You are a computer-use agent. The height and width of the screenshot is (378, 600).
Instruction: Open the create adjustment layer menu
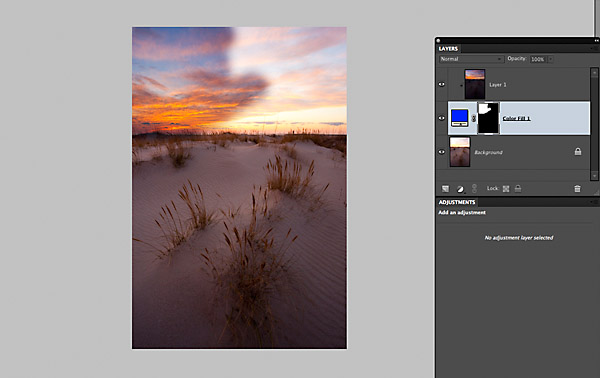coord(460,189)
